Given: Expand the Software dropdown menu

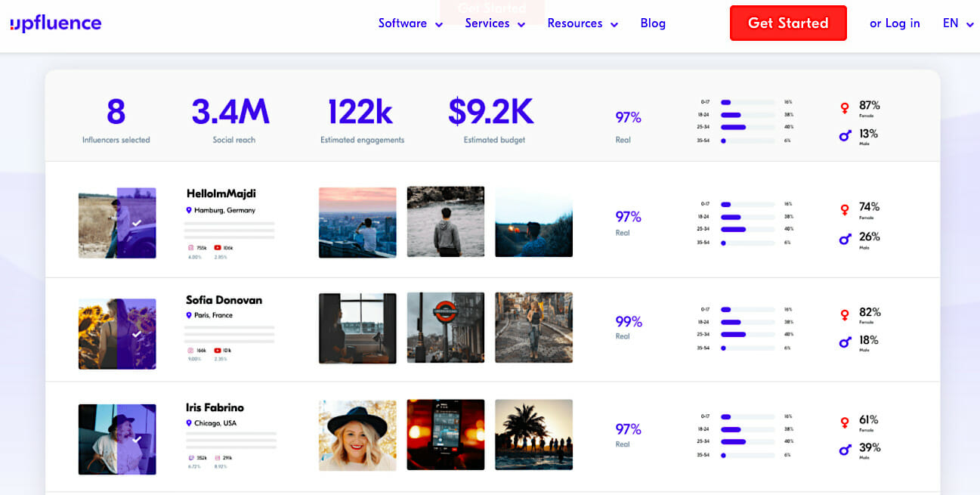Looking at the screenshot, I should (410, 23).
